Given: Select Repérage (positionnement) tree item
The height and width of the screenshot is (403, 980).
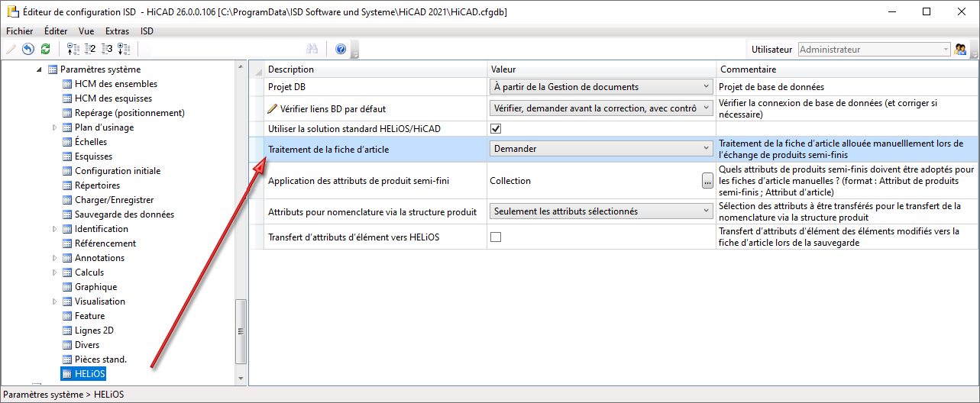Looking at the screenshot, I should click(130, 113).
